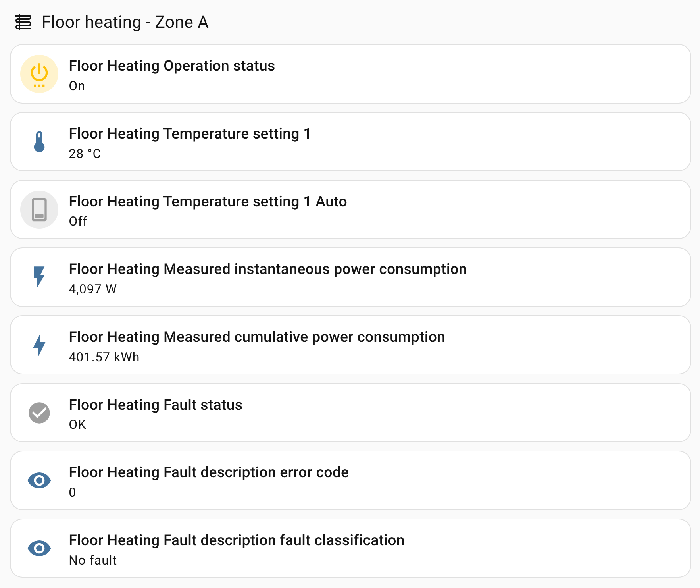
Task: Click the instantaneous power consumption lightning icon
Action: coord(38,277)
